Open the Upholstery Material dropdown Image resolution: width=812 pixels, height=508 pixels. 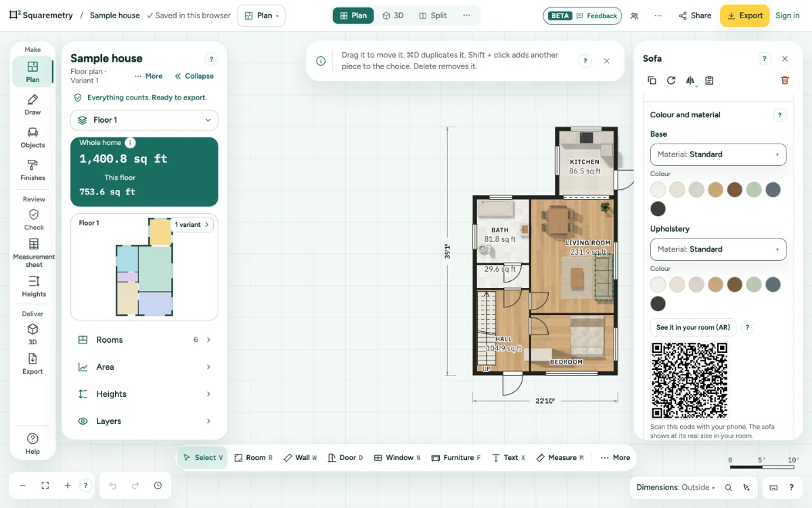718,249
